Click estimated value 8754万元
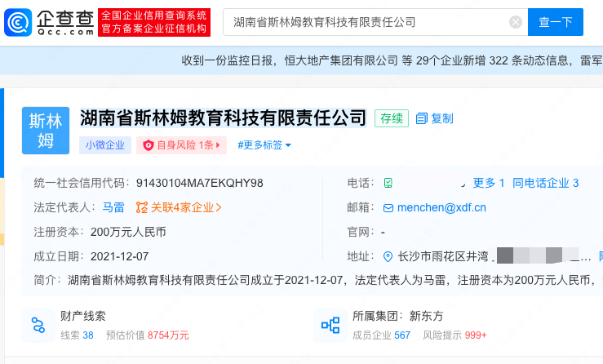The height and width of the screenshot is (364, 603). coord(168,335)
